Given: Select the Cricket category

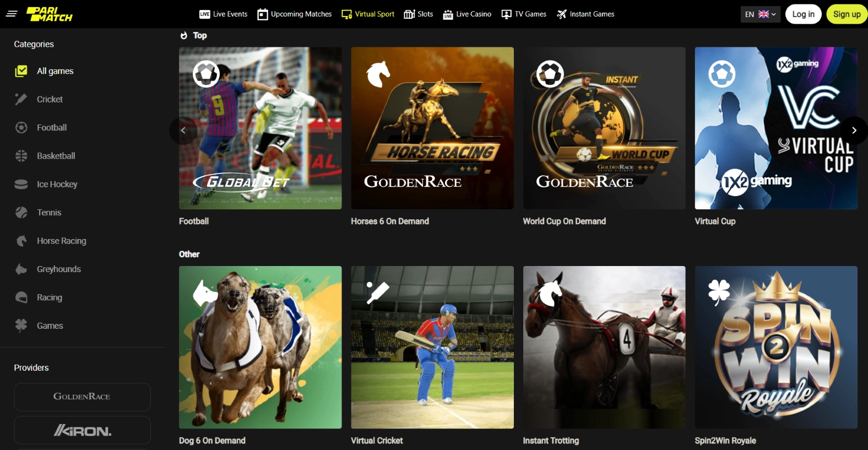Looking at the screenshot, I should [x=50, y=99].
